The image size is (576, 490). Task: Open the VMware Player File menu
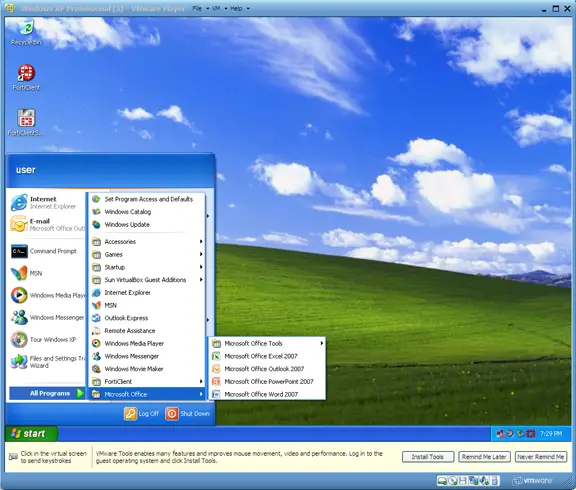point(200,8)
